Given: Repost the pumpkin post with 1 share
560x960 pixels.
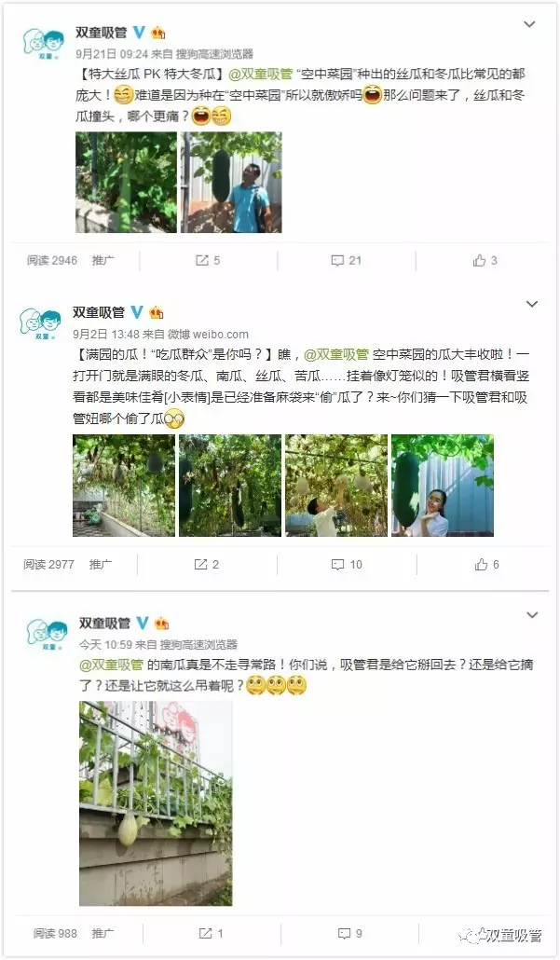Looking at the screenshot, I should pos(211,934).
